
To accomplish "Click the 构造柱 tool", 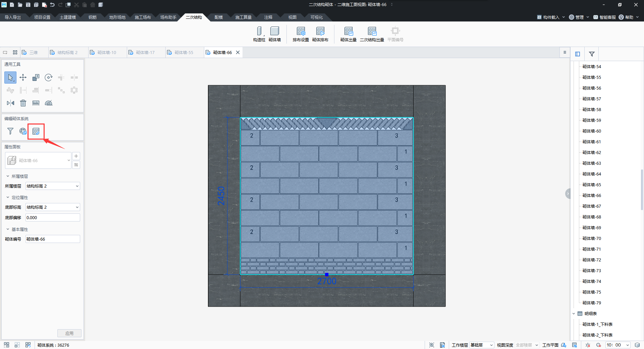I will pos(259,34).
